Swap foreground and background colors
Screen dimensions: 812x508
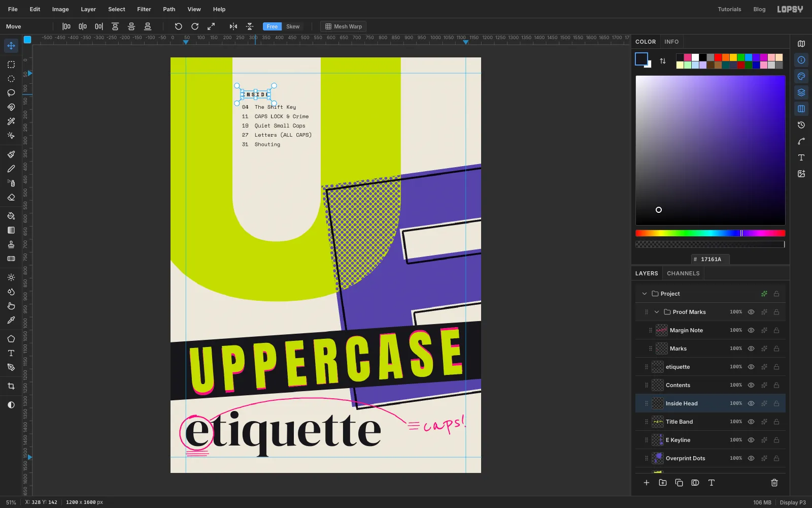[x=663, y=61]
